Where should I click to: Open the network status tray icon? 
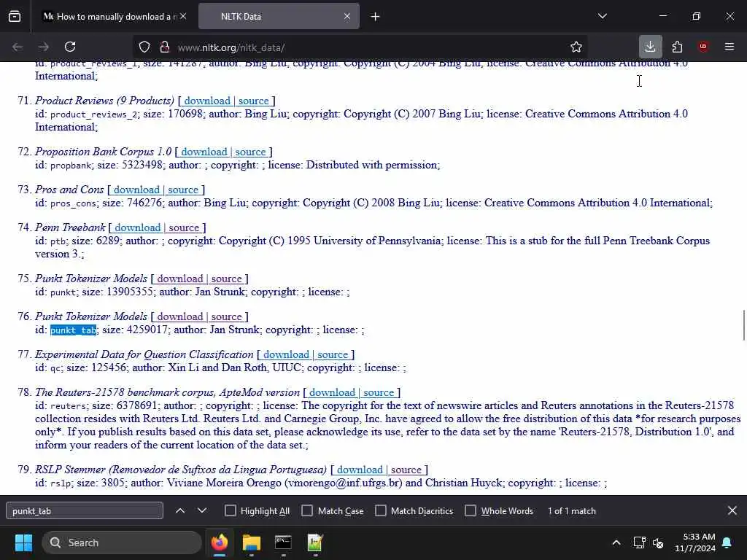[x=639, y=542]
